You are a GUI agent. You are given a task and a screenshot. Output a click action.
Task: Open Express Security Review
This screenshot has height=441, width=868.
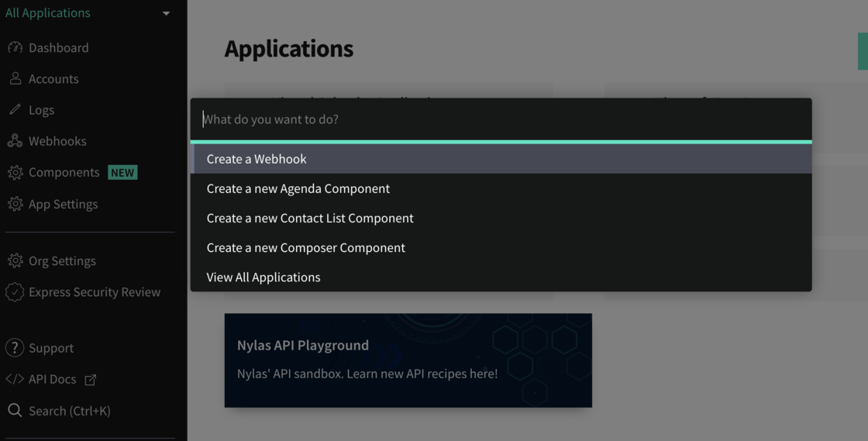95,292
